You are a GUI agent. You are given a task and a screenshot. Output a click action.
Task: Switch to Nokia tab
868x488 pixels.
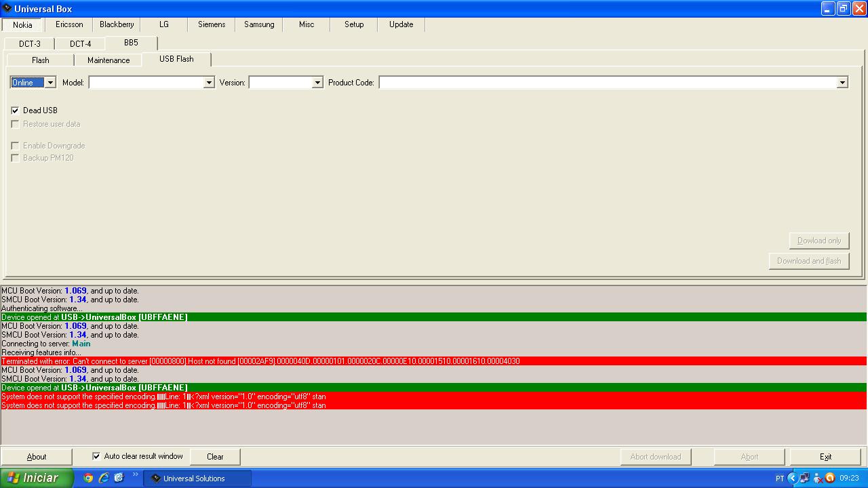point(22,24)
